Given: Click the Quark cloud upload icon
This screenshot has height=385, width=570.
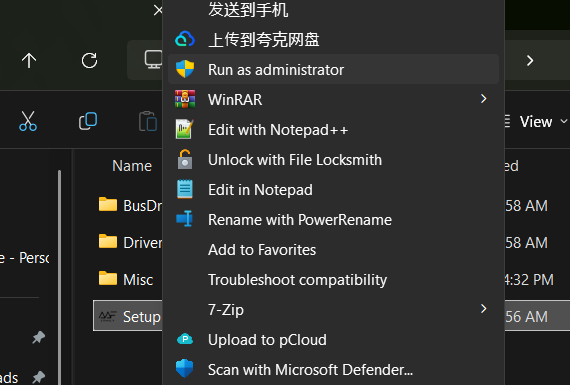Looking at the screenshot, I should click(x=185, y=39).
